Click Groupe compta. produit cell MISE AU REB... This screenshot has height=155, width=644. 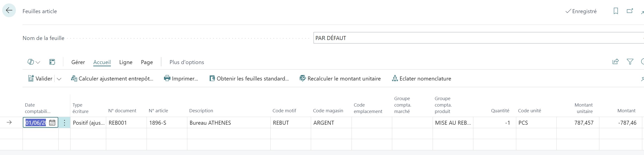[x=453, y=123]
